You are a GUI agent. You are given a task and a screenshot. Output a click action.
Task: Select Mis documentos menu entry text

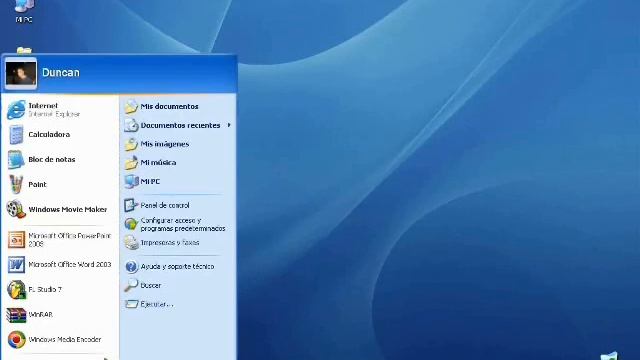tap(169, 107)
